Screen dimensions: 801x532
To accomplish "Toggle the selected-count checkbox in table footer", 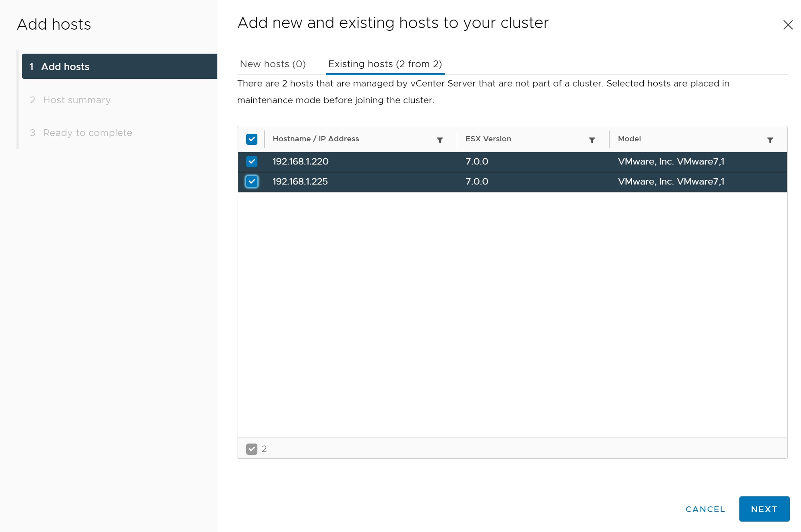I will click(x=252, y=449).
